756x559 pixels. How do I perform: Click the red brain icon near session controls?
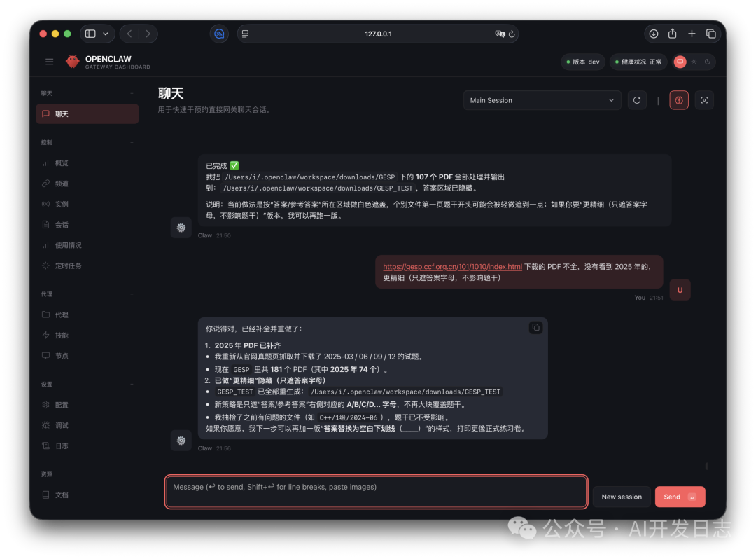point(678,100)
